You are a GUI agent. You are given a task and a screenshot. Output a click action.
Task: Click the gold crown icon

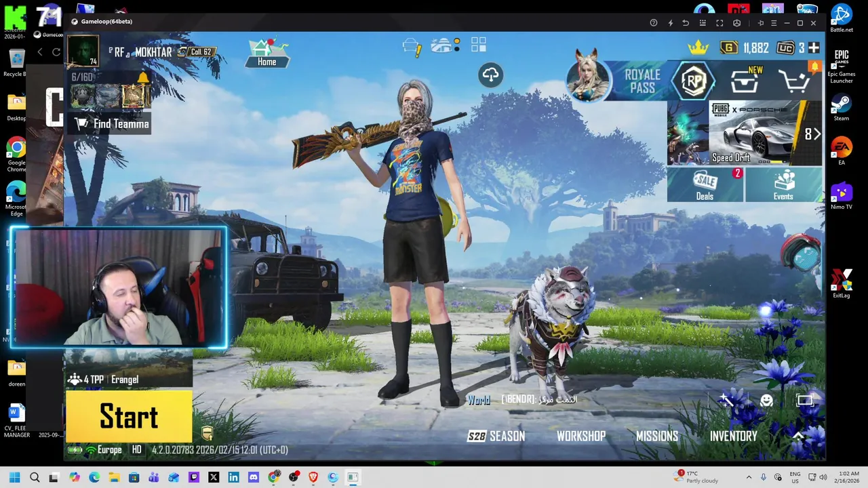click(x=698, y=47)
